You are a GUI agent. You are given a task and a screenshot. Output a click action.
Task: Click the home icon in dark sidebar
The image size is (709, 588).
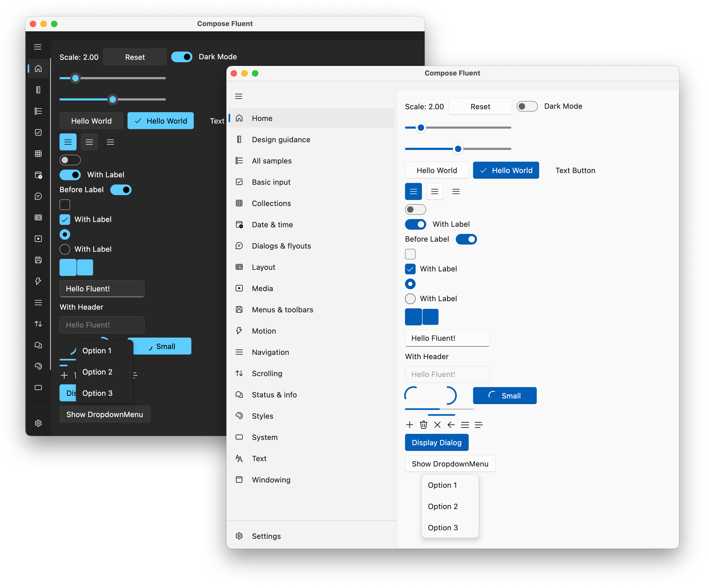(38, 69)
